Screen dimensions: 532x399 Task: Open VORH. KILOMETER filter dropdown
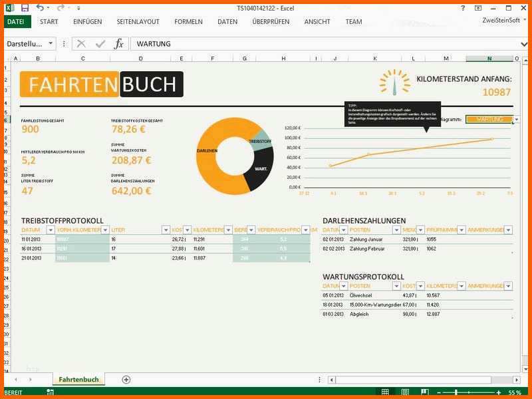click(105, 230)
